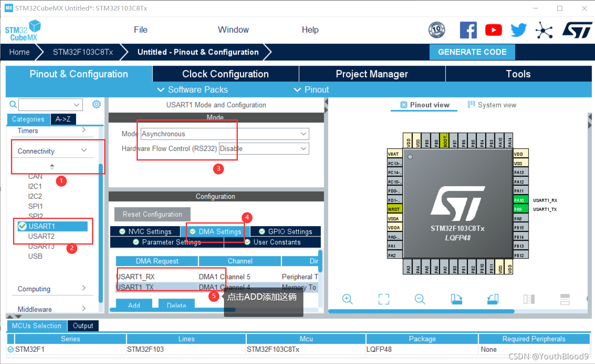Viewport: 595px width, 364px height.
Task: Click the horizontal split view icon
Action: point(565,299)
